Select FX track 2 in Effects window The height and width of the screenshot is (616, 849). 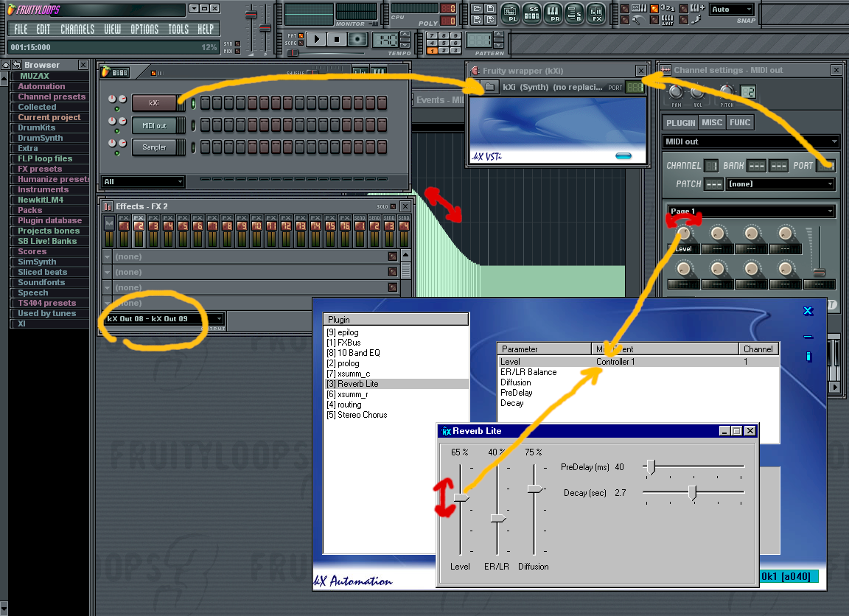point(139,231)
